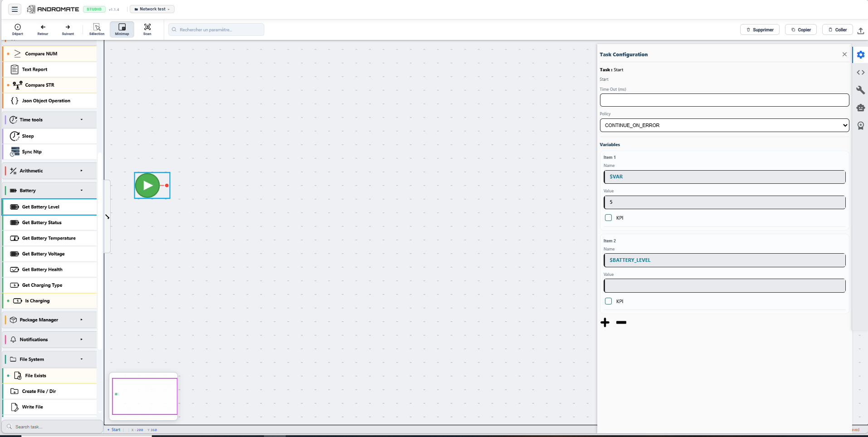Screen dimensions: 868x437
Task: Select the Get Battery Status task
Action: point(50,222)
